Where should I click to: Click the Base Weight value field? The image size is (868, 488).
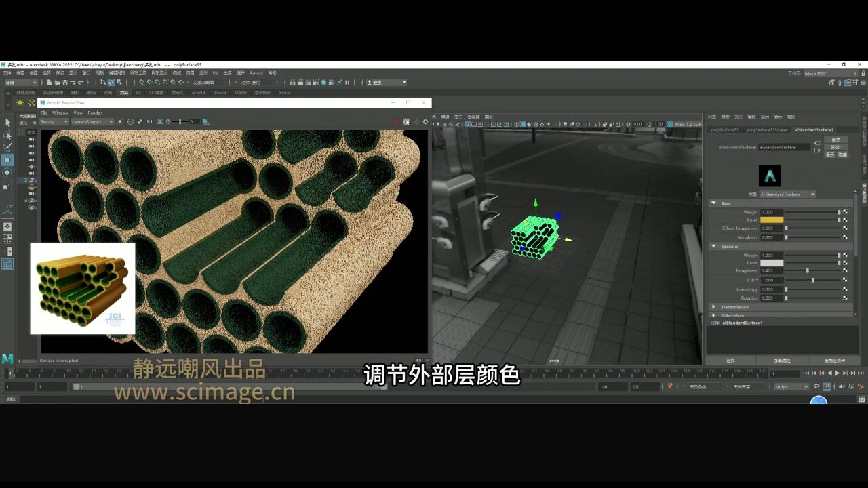click(x=772, y=212)
